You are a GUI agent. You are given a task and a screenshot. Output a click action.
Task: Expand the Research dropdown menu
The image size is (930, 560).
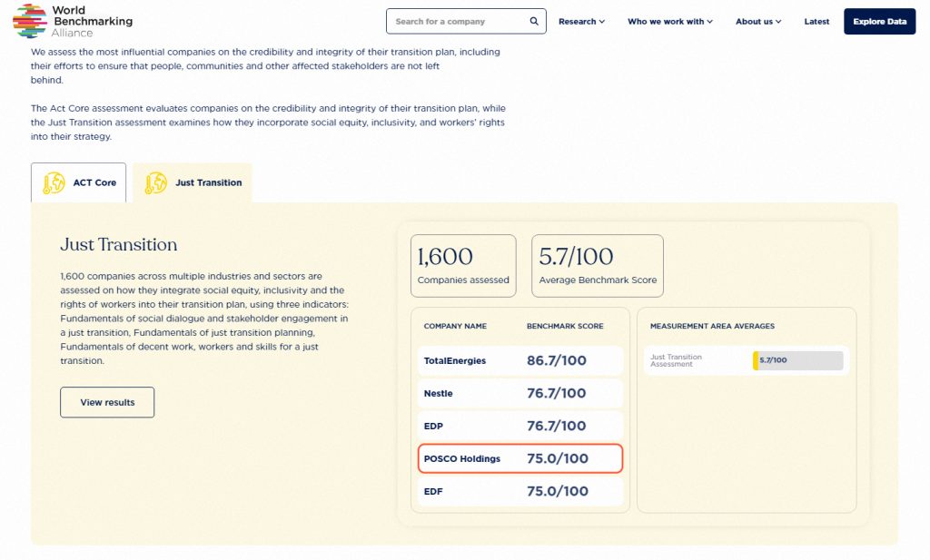[x=581, y=22]
